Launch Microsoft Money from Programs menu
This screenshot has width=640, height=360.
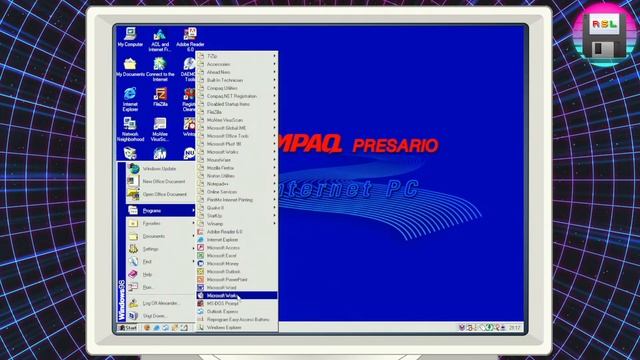pyautogui.click(x=237, y=264)
